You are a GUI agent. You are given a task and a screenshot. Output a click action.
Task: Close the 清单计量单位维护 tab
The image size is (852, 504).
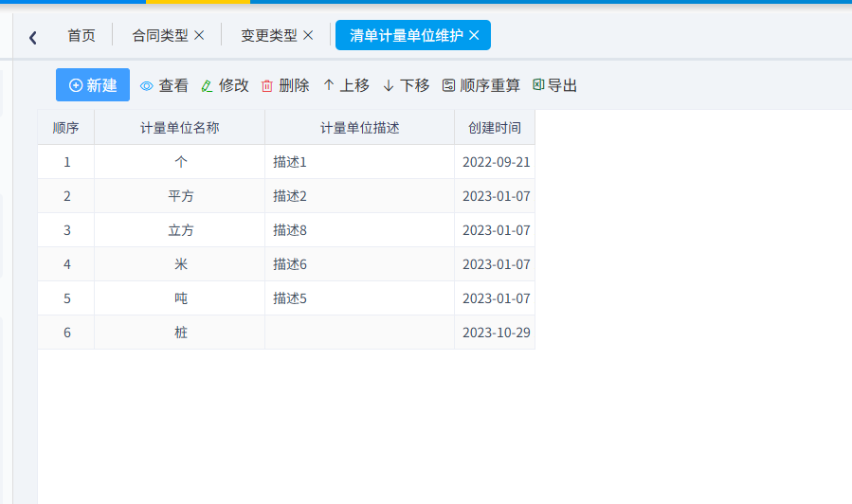click(474, 35)
